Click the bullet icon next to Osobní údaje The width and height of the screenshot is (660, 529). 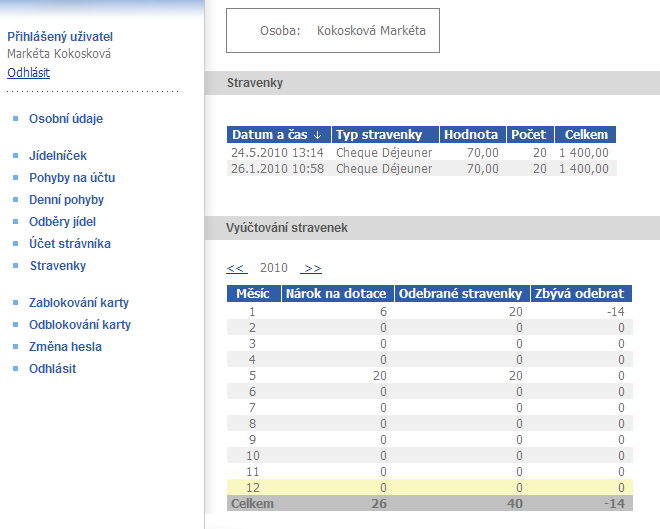tap(16, 119)
